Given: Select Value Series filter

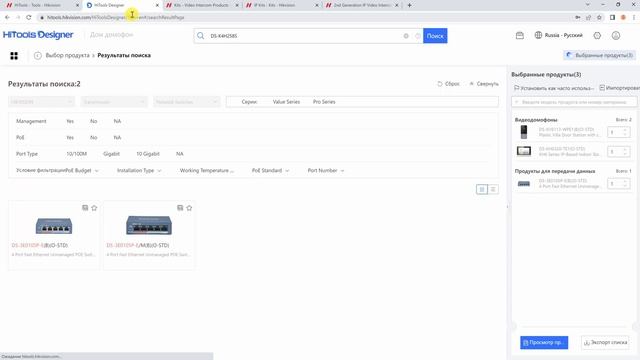Looking at the screenshot, I should [x=286, y=102].
